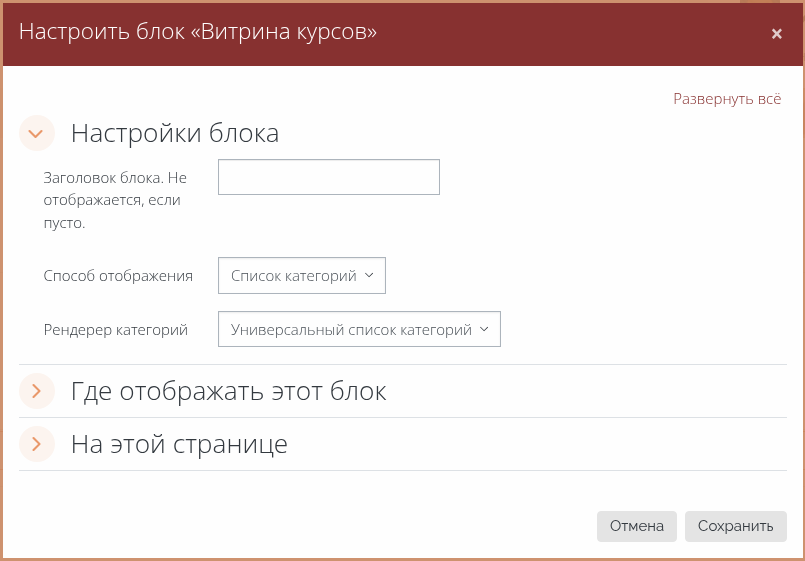Focus the block title text field

pyautogui.click(x=328, y=177)
